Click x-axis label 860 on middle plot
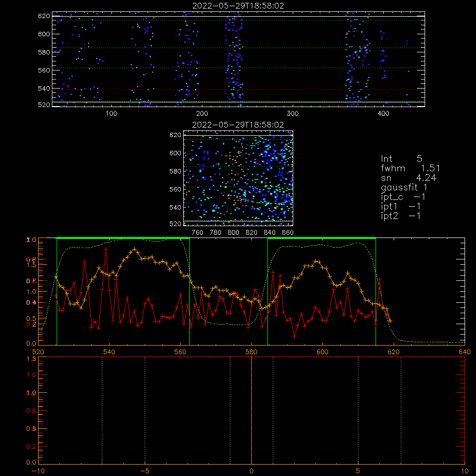Viewport: 476px width, 476px height. point(288,233)
